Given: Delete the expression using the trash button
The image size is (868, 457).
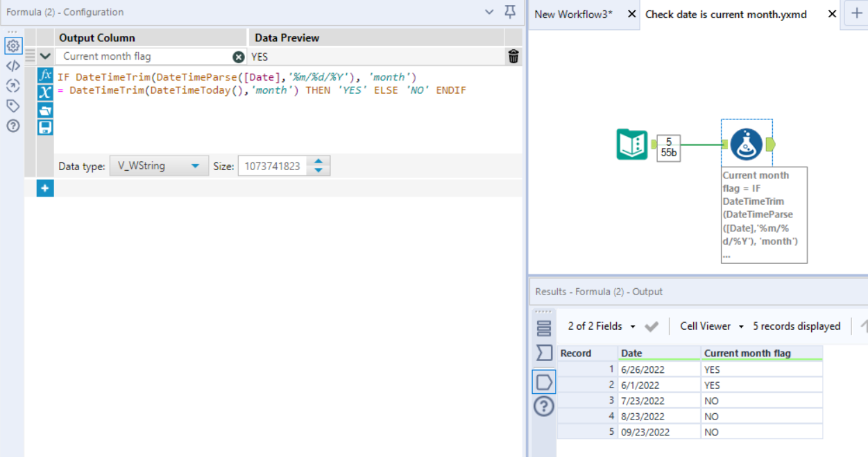Looking at the screenshot, I should tap(512, 57).
